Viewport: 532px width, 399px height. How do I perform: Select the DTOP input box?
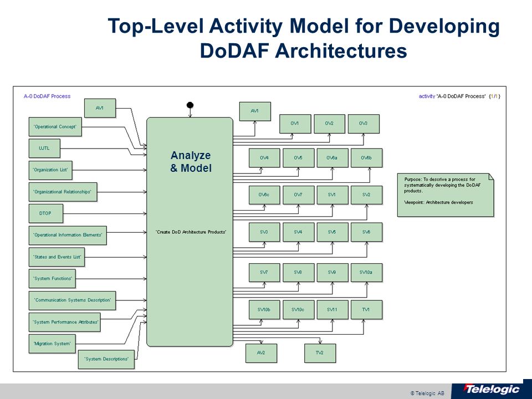click(46, 213)
